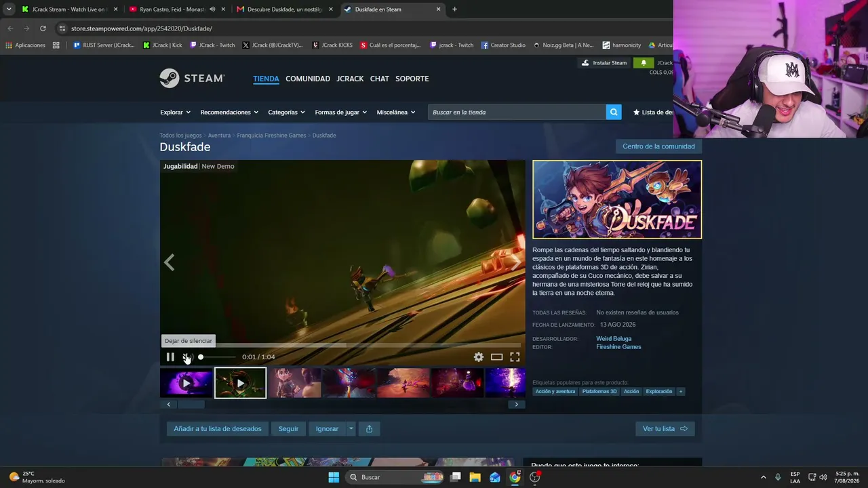Unmute the trailer with the speaker icon

tap(187, 357)
